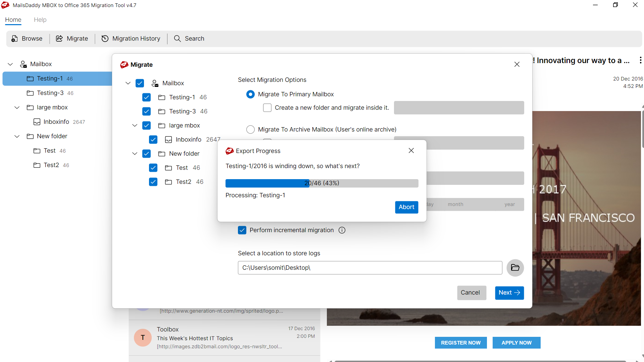Image resolution: width=644 pixels, height=362 pixels.
Task: Uncheck the Testing-1 checkbox in Migrate dialog
Action: coord(147,97)
